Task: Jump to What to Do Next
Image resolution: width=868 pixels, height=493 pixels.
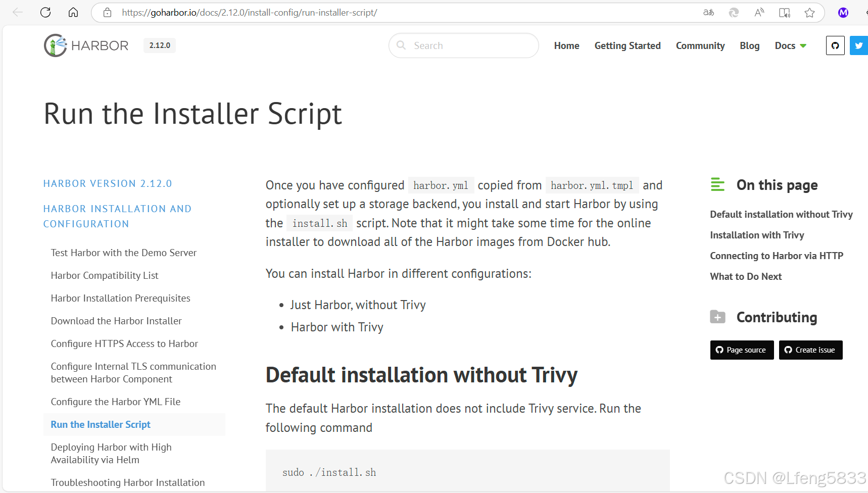Action: coord(746,276)
